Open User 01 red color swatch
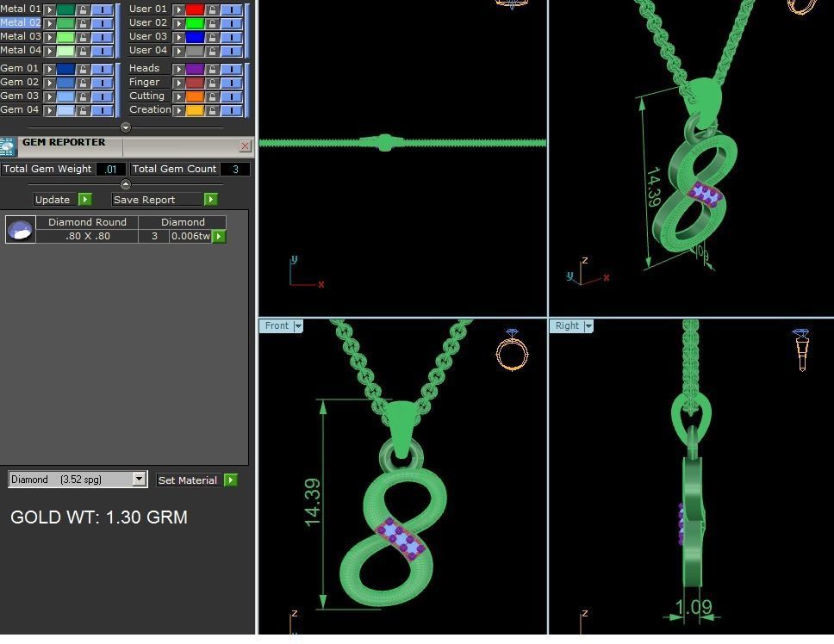 tap(195, 9)
